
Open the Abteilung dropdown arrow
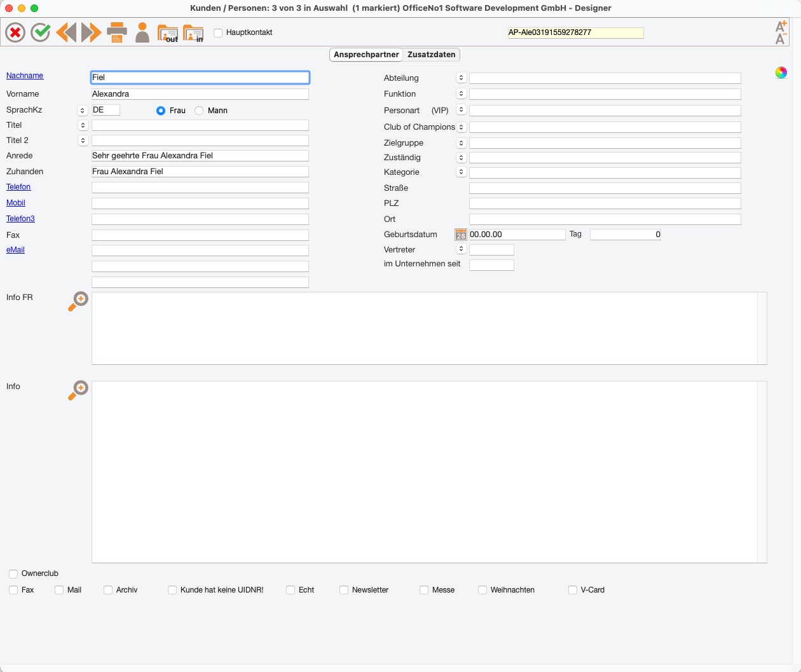pyautogui.click(x=462, y=78)
